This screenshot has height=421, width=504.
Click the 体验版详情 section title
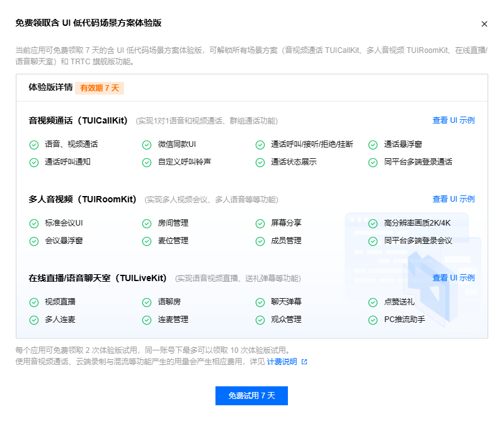[x=50, y=87]
